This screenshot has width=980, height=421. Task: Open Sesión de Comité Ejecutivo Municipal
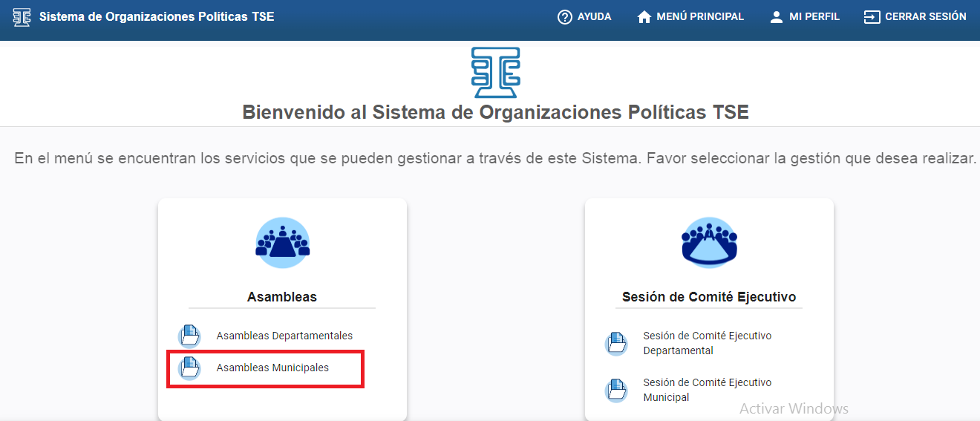coord(708,390)
